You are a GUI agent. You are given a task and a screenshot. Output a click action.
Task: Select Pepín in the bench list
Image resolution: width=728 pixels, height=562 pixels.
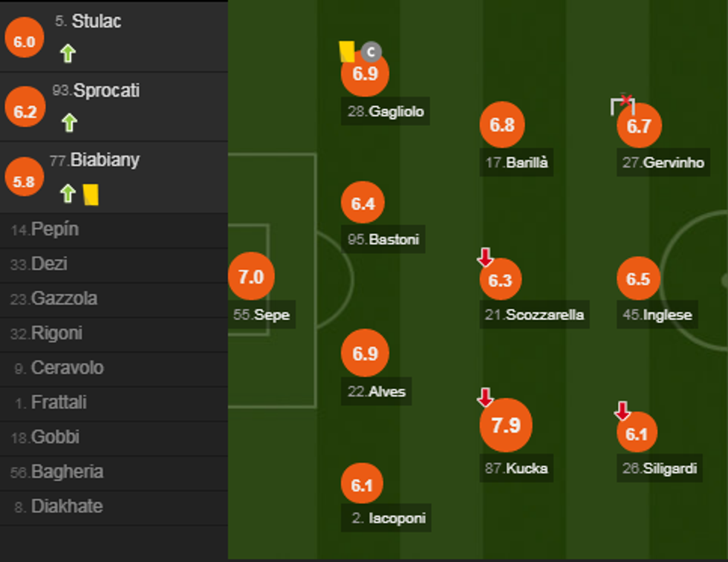54,230
